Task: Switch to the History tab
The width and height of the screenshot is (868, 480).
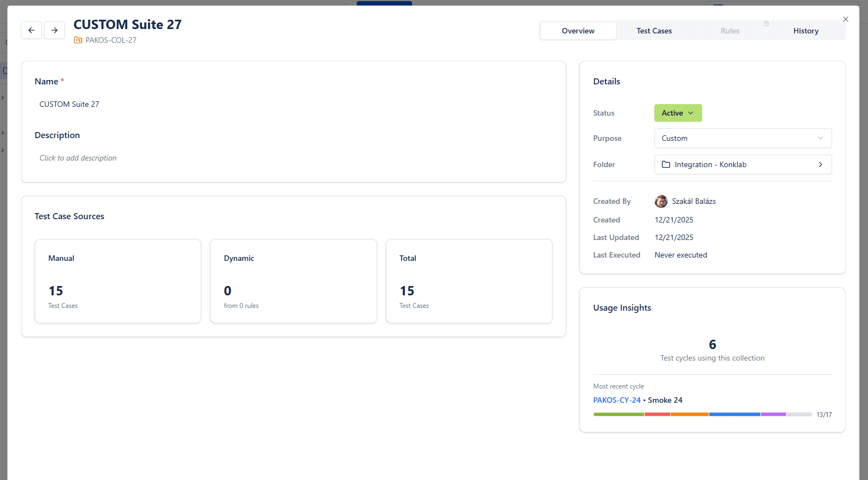Action: coord(806,31)
